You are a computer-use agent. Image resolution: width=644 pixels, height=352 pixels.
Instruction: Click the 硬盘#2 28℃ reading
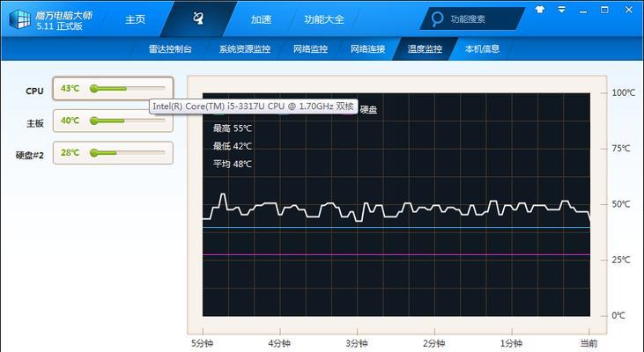(x=70, y=152)
